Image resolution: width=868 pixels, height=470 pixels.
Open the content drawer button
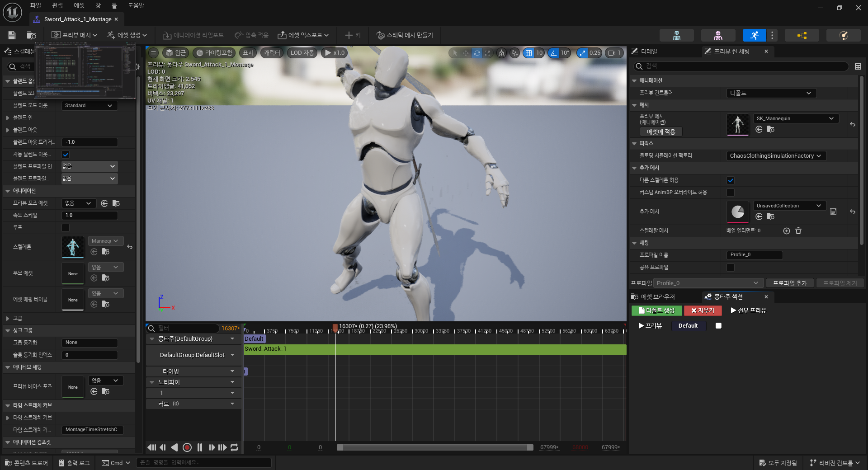pyautogui.click(x=26, y=463)
